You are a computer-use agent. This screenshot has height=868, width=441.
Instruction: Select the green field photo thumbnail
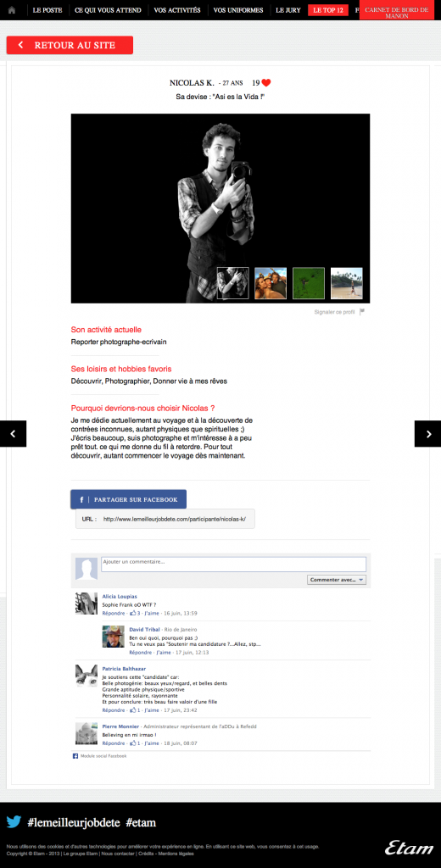(x=309, y=283)
